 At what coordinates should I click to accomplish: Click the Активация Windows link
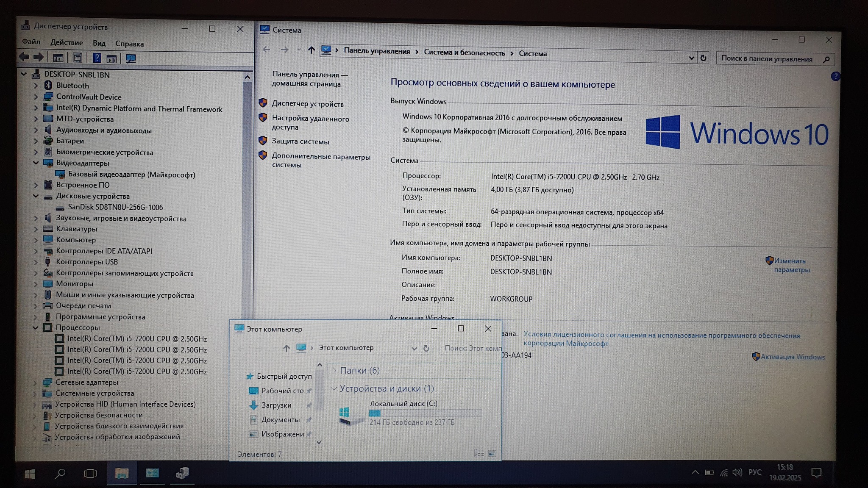[x=792, y=357]
